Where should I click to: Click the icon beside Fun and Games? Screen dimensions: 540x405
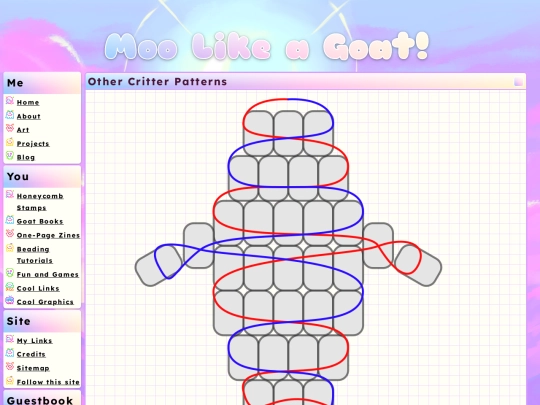(10, 273)
